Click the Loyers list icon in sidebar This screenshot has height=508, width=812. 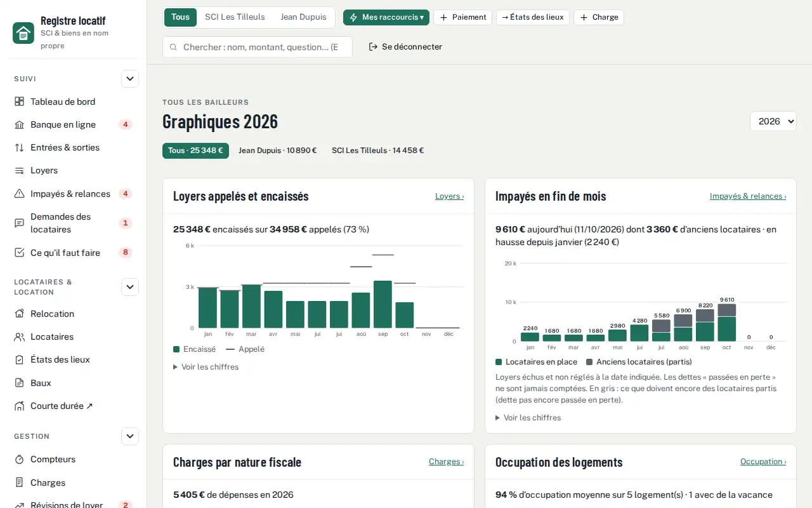coord(19,170)
